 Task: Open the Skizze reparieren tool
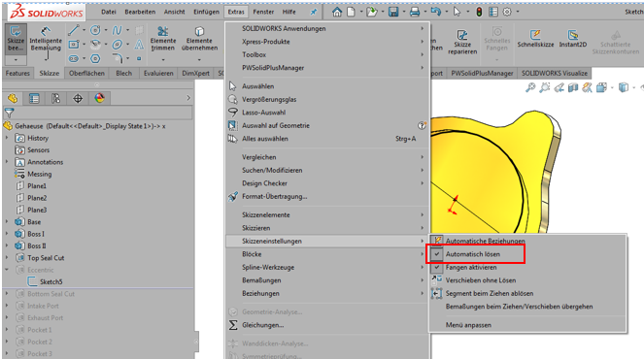tap(462, 43)
